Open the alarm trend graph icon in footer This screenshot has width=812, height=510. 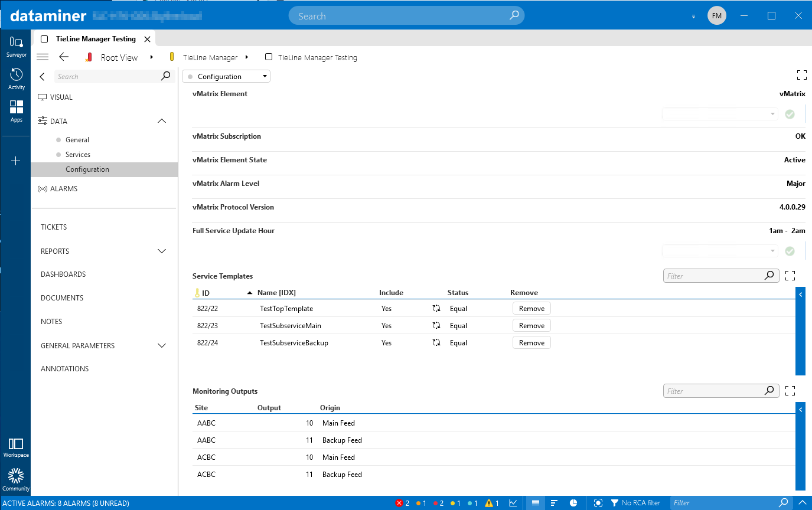(x=513, y=503)
